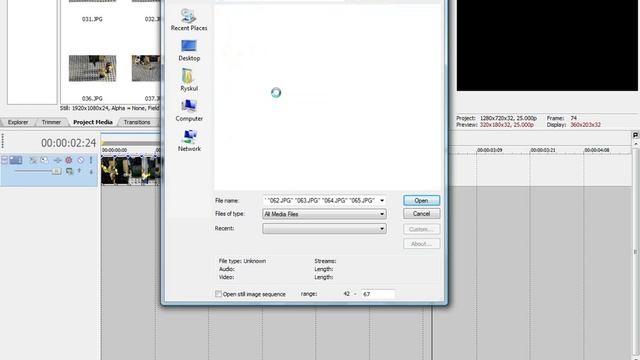Open compositing mode button on track
This screenshot has width=640, height=360.
coord(69,171)
